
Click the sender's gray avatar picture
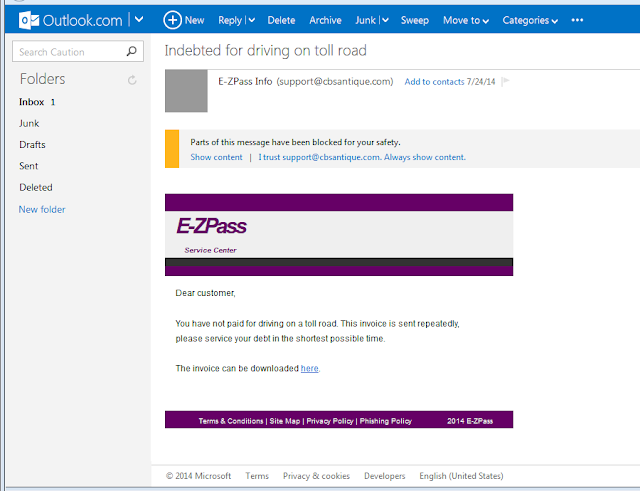point(186,91)
